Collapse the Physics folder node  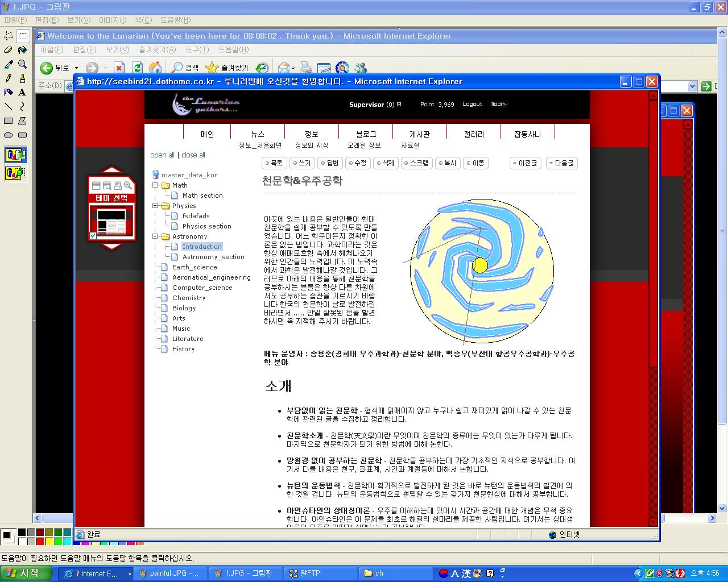pyautogui.click(x=155, y=206)
